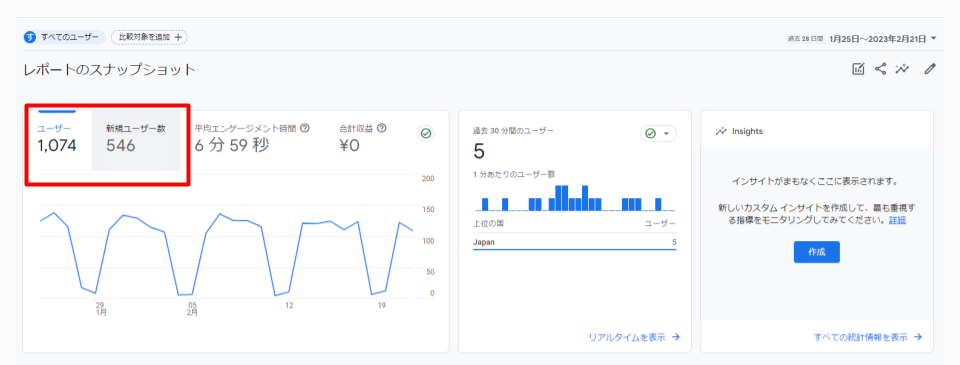Click the 6 分 59 秒 value
960x365 pixels.
click(231, 146)
